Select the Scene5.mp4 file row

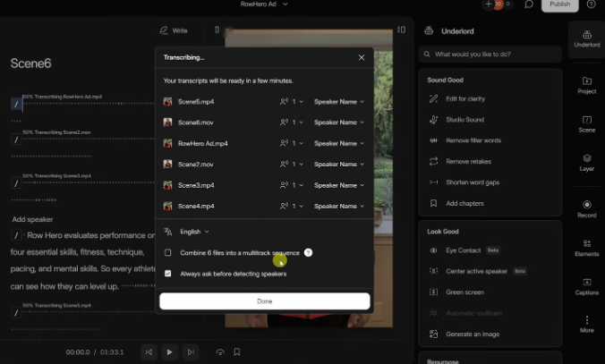(265, 102)
